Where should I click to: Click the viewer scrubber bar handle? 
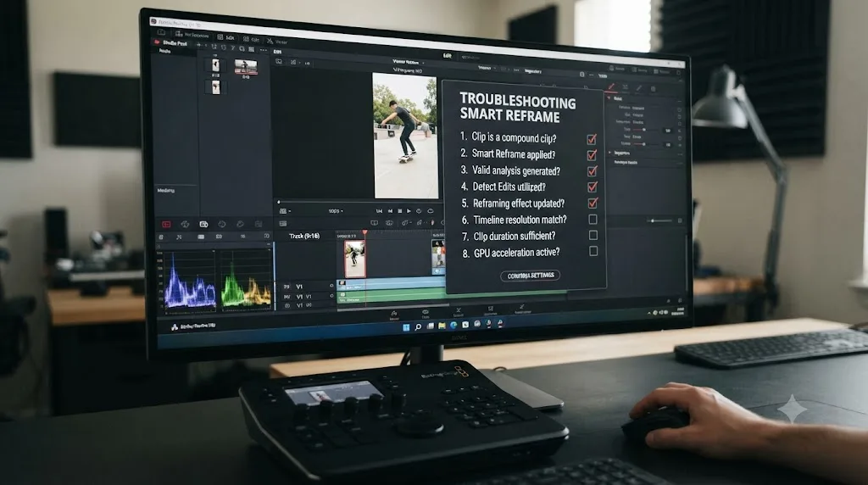coord(278,202)
